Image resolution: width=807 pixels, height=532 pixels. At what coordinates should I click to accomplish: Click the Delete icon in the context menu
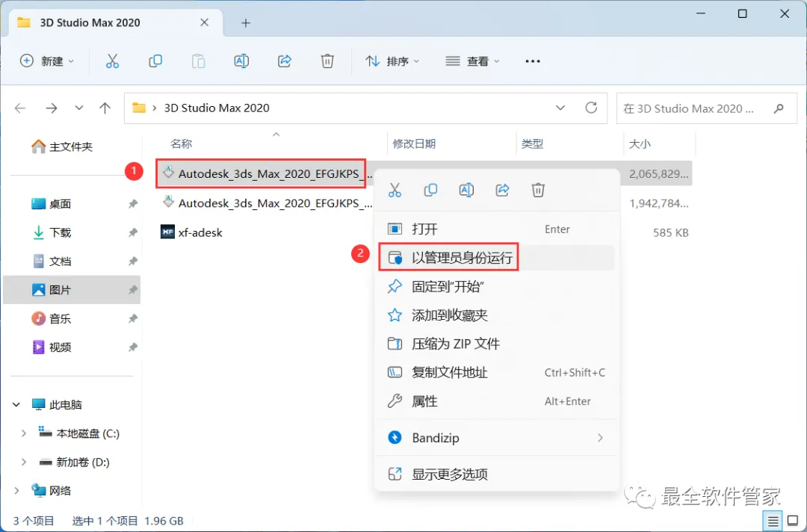coord(538,190)
